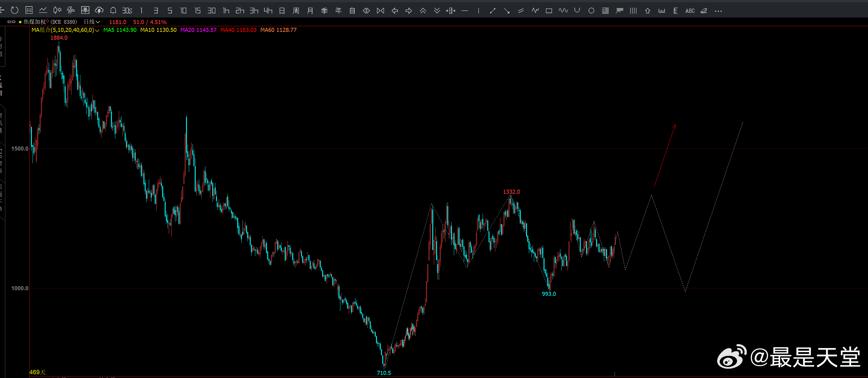Select the arrow line drawing tool

pos(506,11)
